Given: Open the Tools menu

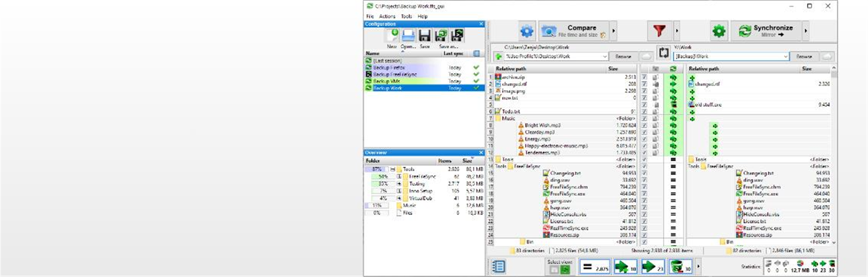Looking at the screenshot, I should (406, 16).
